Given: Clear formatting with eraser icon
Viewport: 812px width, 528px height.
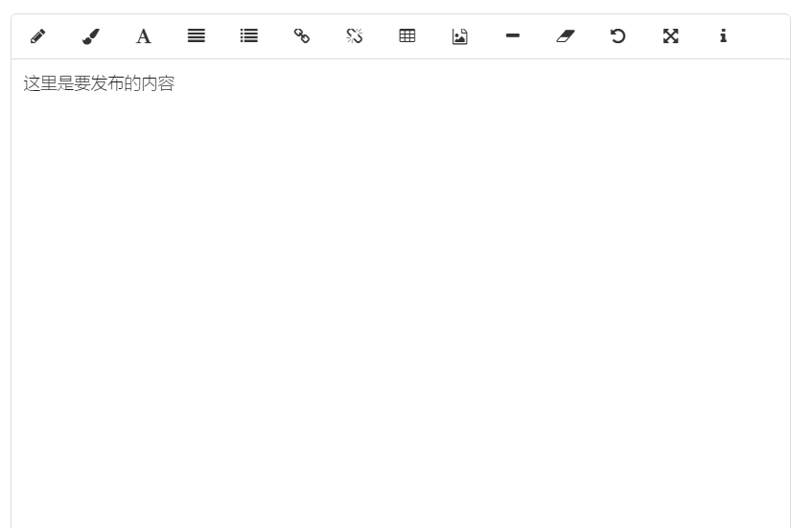Looking at the screenshot, I should click(566, 36).
